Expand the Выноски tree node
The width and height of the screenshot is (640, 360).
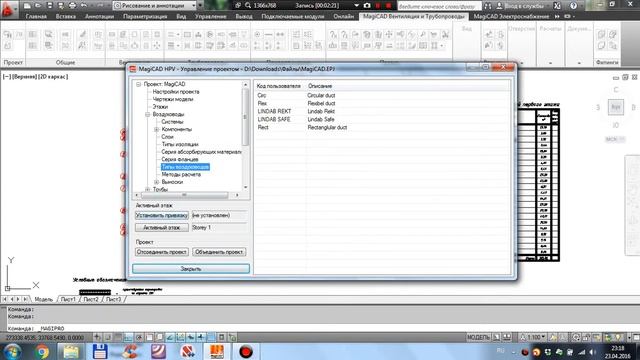pyautogui.click(x=156, y=182)
